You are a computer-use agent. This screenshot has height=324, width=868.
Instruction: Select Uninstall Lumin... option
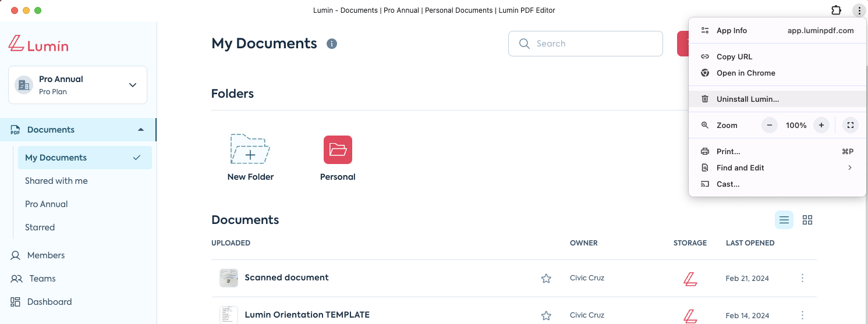click(x=777, y=99)
